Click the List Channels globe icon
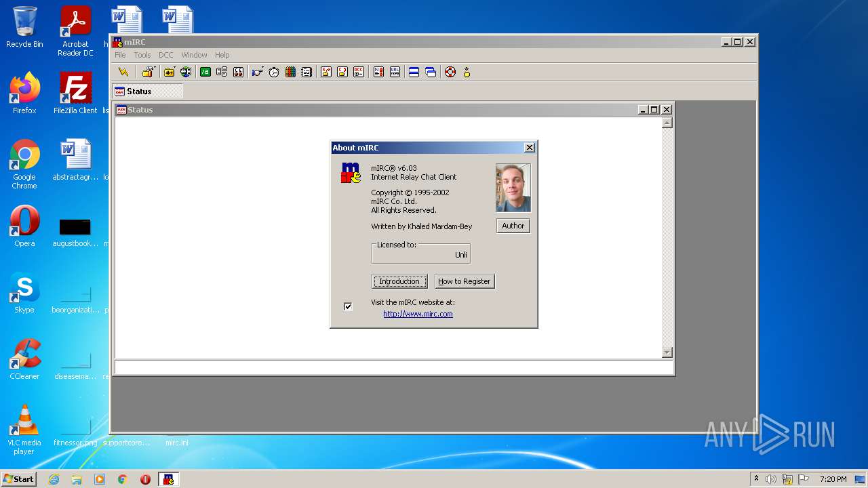Screen dimensions: 868x488 [x=186, y=72]
